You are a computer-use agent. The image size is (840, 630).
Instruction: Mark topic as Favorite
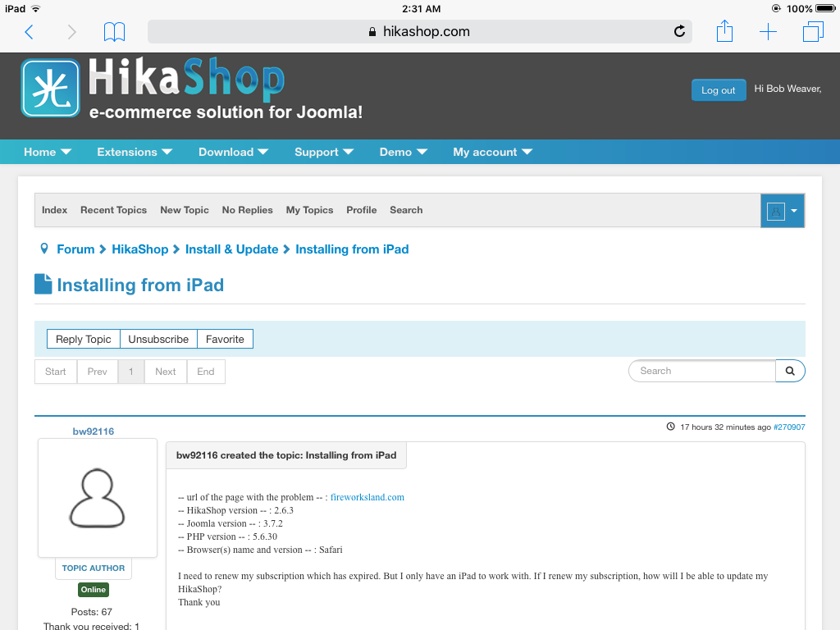tap(225, 339)
